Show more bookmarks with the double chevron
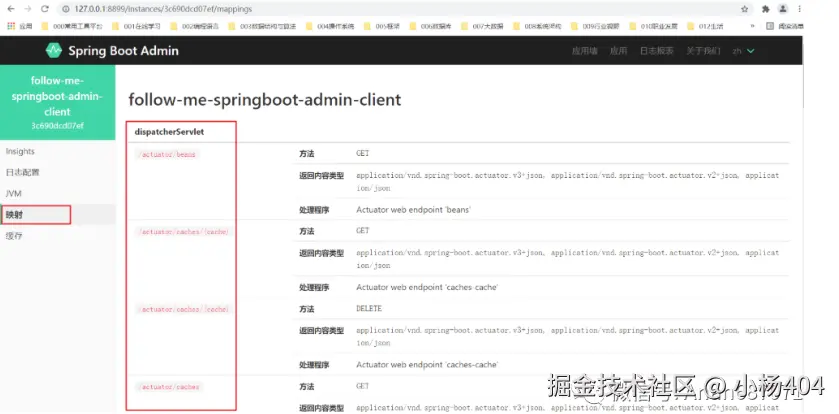This screenshot has height=414, width=839. (753, 26)
